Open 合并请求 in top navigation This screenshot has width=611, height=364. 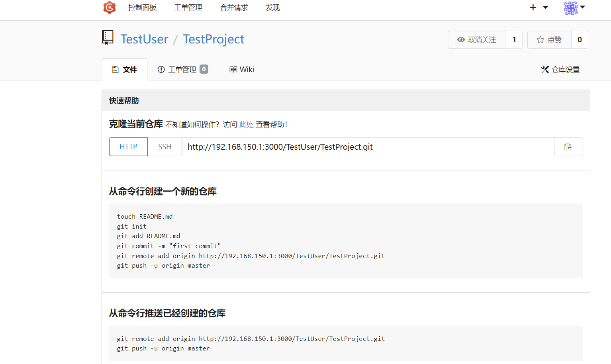(x=234, y=8)
